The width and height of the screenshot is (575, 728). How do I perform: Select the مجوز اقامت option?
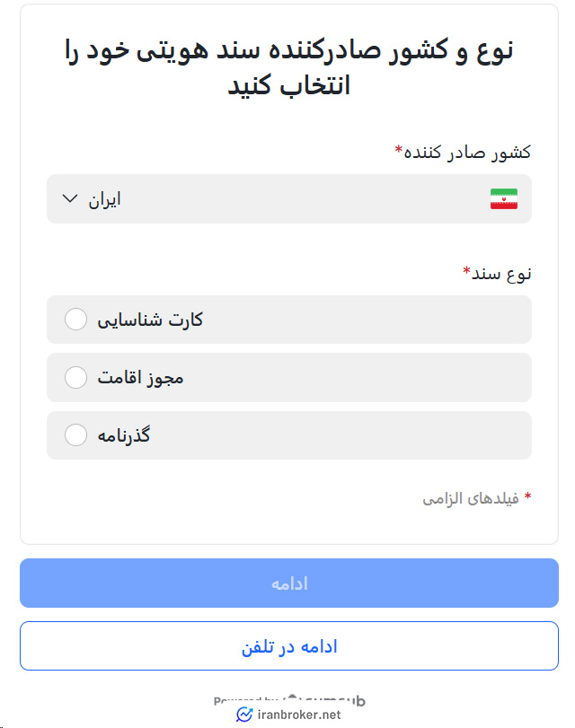(287, 377)
